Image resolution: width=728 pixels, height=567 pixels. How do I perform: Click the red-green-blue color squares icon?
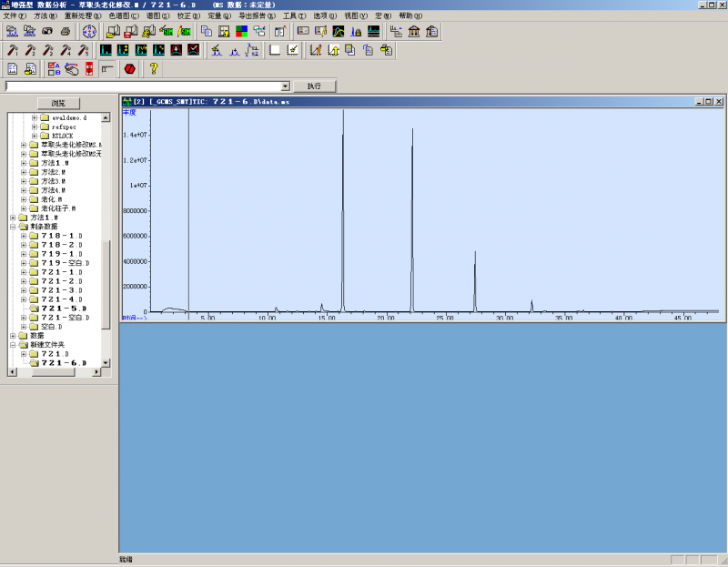click(x=241, y=31)
